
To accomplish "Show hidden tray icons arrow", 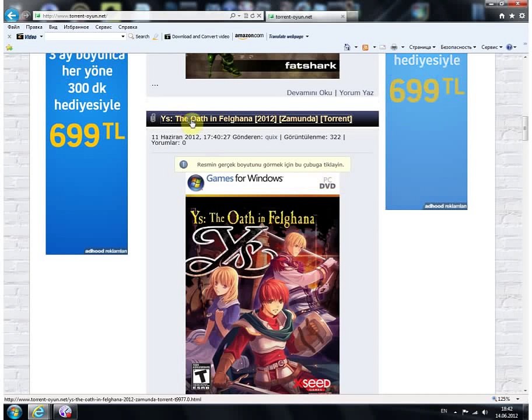I will 456,412.
